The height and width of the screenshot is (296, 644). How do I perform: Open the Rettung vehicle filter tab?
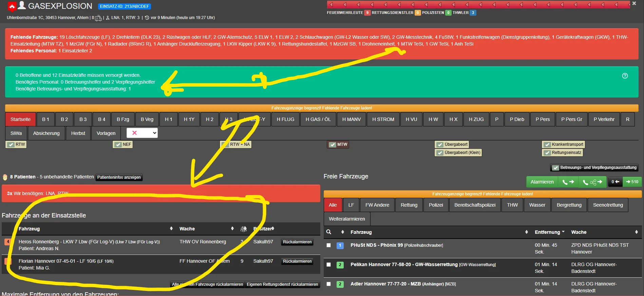coord(409,205)
